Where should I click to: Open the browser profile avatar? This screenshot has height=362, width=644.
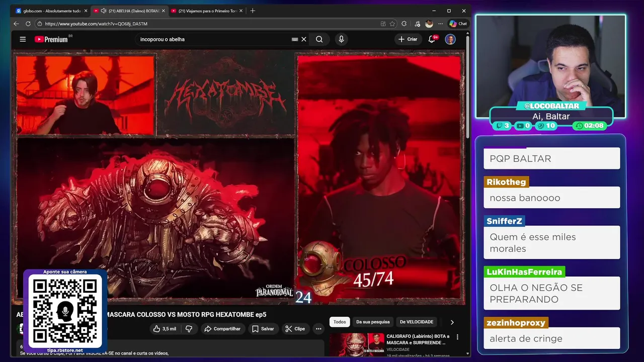(429, 24)
